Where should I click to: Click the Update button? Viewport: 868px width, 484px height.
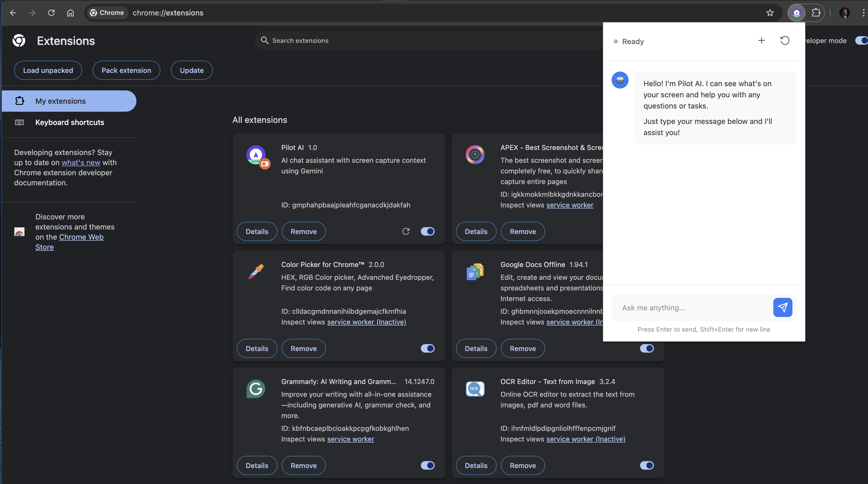(x=192, y=70)
